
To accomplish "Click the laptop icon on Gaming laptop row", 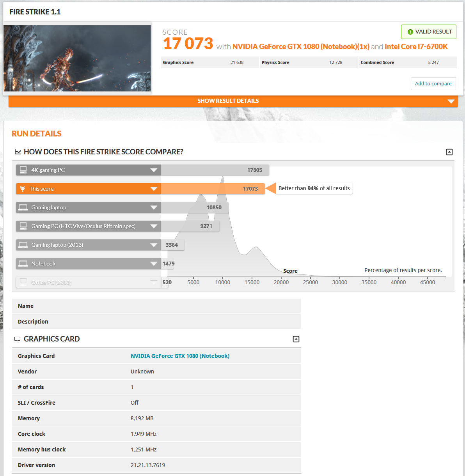I will tap(23, 207).
